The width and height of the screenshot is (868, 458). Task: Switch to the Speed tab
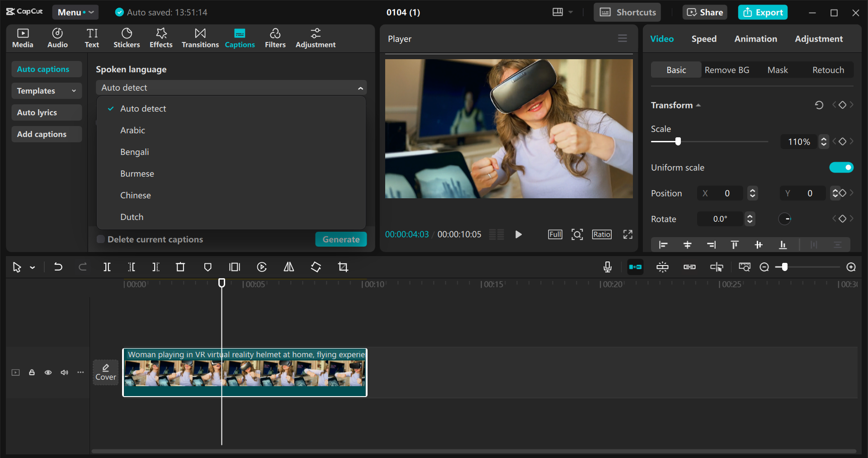(x=703, y=39)
